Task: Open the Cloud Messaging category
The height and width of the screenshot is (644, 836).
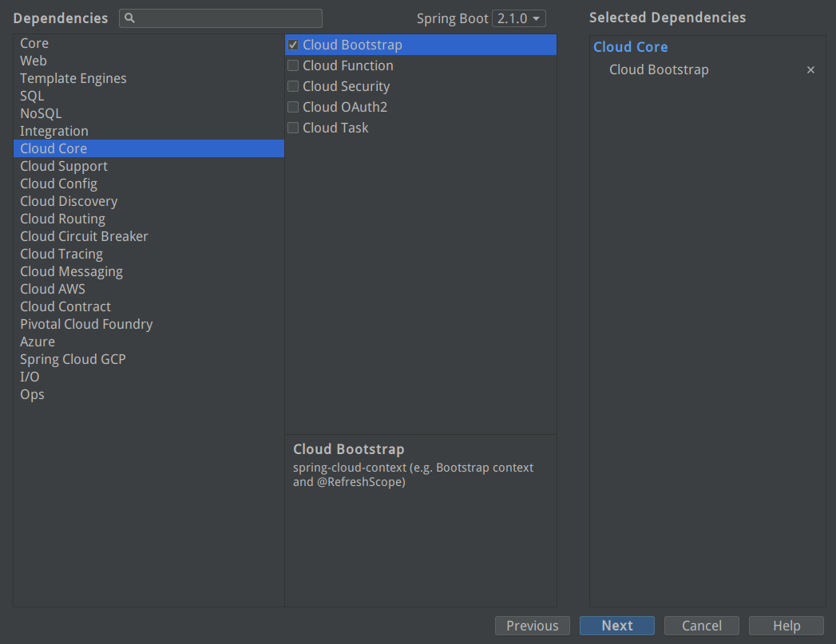Action: click(149, 271)
